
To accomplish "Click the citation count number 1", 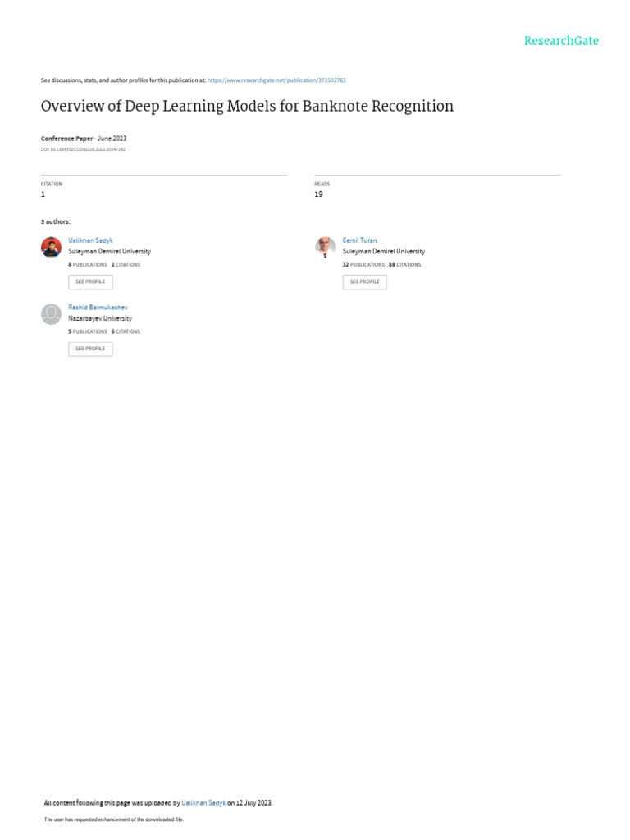I will 43,194.
